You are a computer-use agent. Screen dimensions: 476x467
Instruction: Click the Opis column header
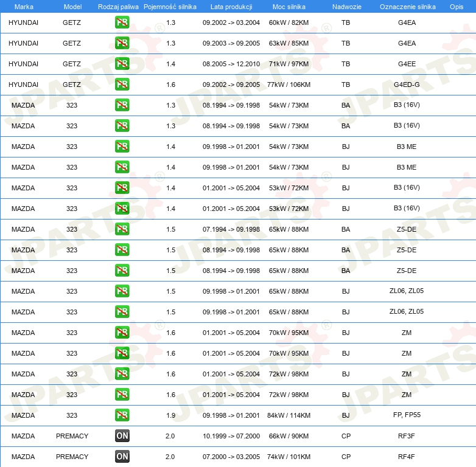click(457, 7)
